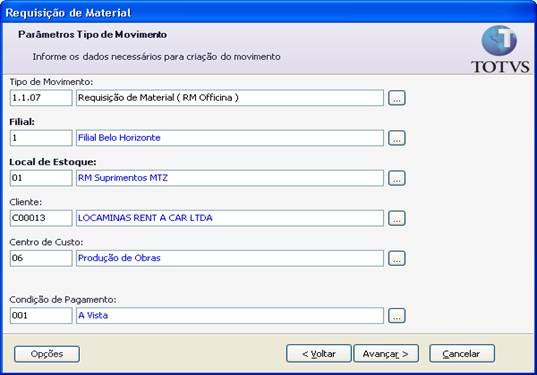Open lookup button for Local de Estoque
Viewport: 537px width, 375px height.
[397, 178]
